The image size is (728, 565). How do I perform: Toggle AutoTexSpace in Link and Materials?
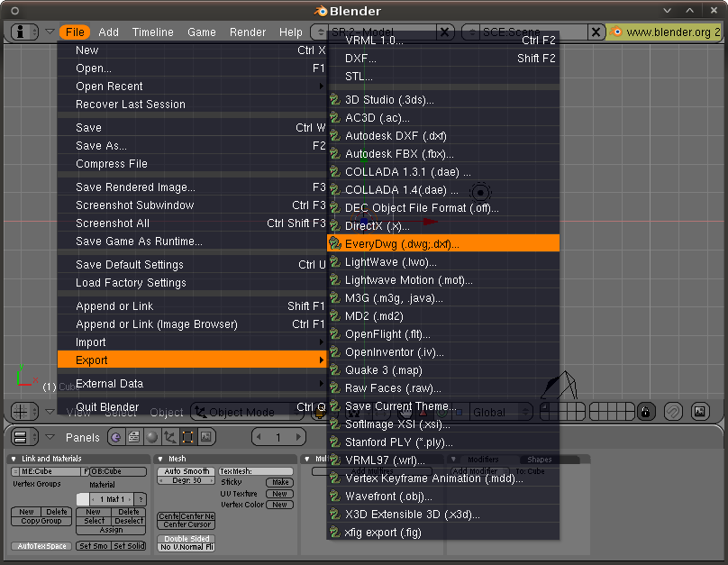[41, 546]
